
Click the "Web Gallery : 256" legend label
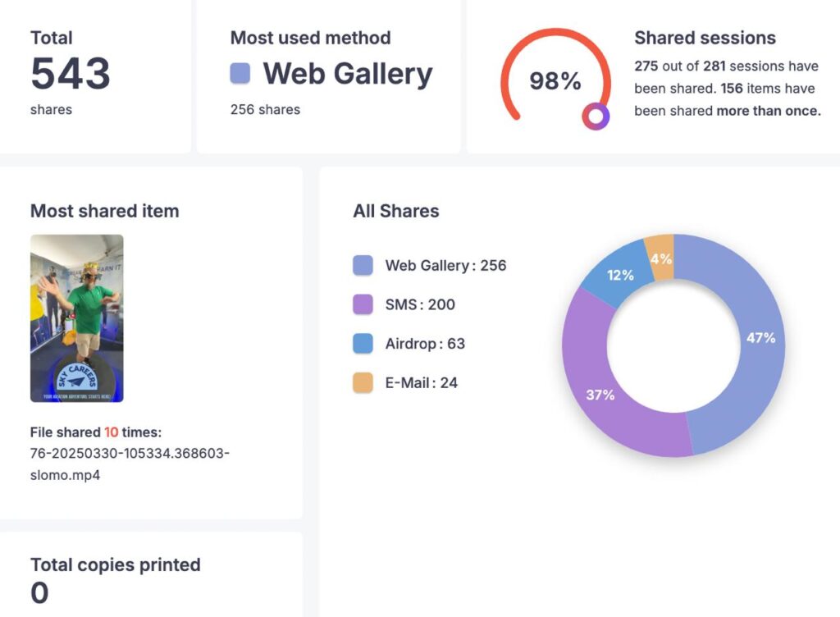[445, 265]
